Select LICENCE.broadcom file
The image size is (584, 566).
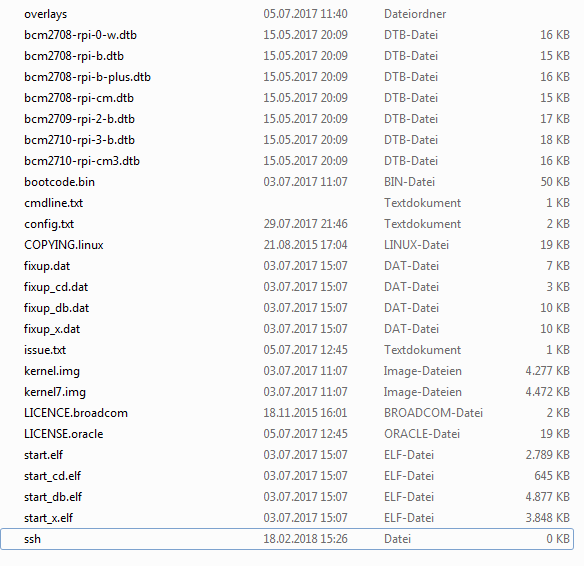pos(76,413)
